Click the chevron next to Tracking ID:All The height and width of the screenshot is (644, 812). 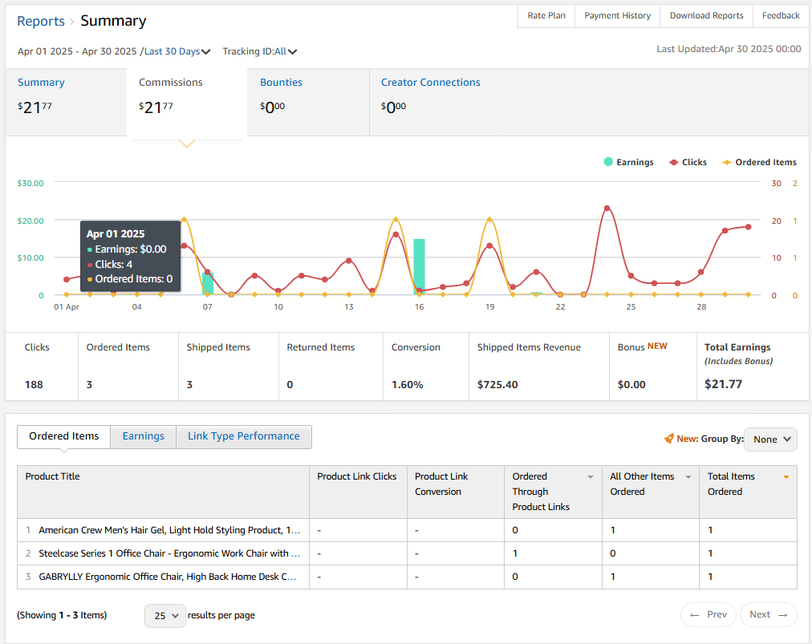click(x=293, y=52)
